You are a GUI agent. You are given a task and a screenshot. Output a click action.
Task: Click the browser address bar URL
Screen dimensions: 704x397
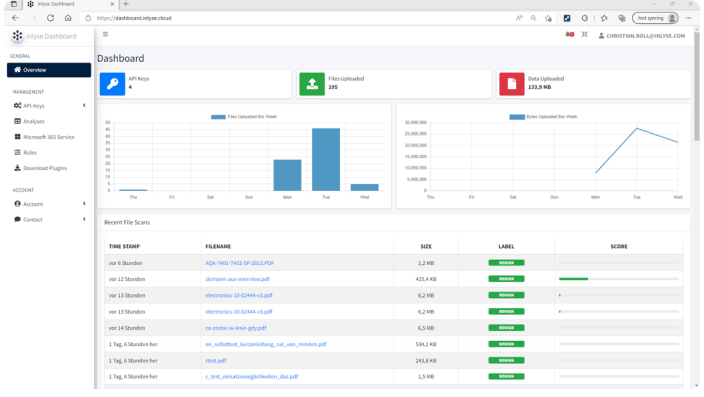click(134, 18)
